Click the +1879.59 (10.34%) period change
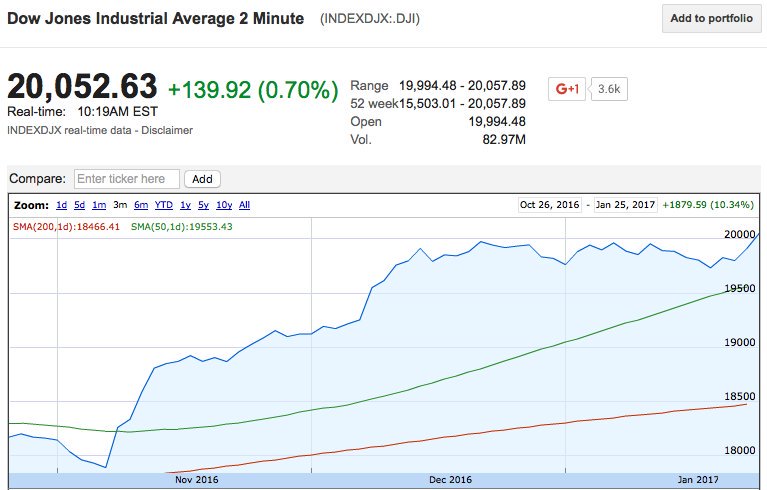 pyautogui.click(x=708, y=205)
